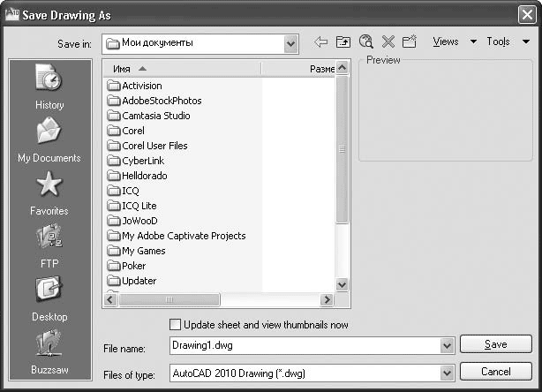
Task: Click the Cancel button
Action: [495, 372]
